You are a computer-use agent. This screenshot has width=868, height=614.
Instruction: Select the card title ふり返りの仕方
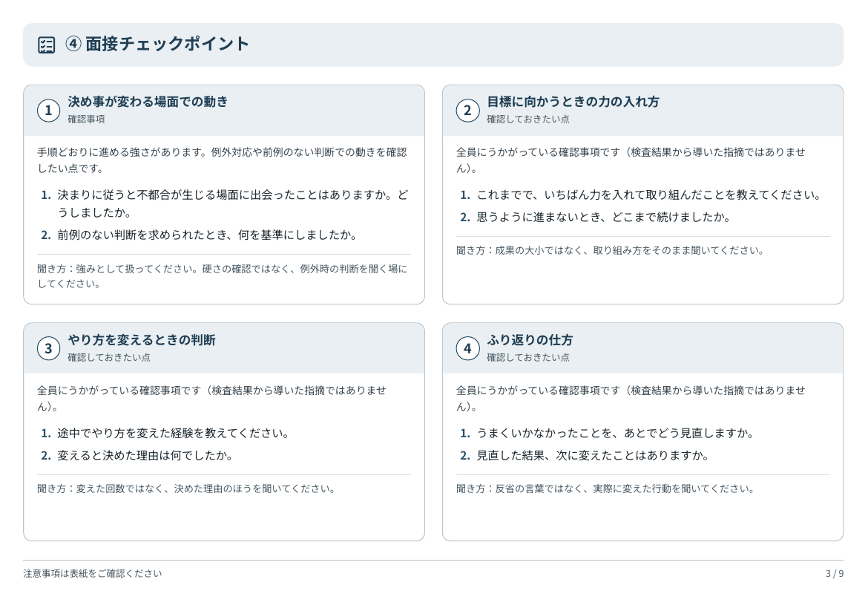(530, 340)
